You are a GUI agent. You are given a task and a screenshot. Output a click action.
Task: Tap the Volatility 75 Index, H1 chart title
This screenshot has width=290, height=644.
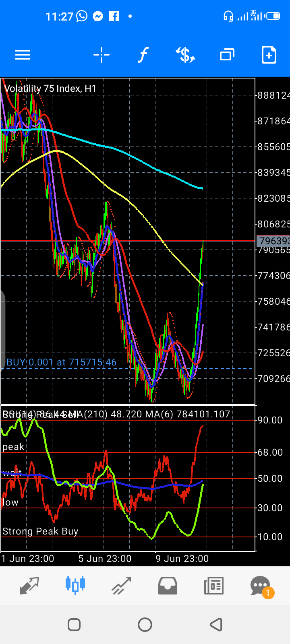click(x=50, y=89)
